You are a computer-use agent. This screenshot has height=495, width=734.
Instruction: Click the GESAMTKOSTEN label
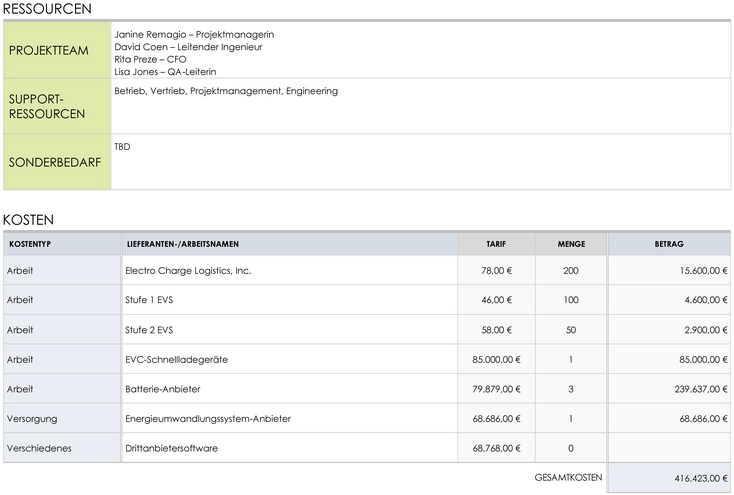pos(568,478)
